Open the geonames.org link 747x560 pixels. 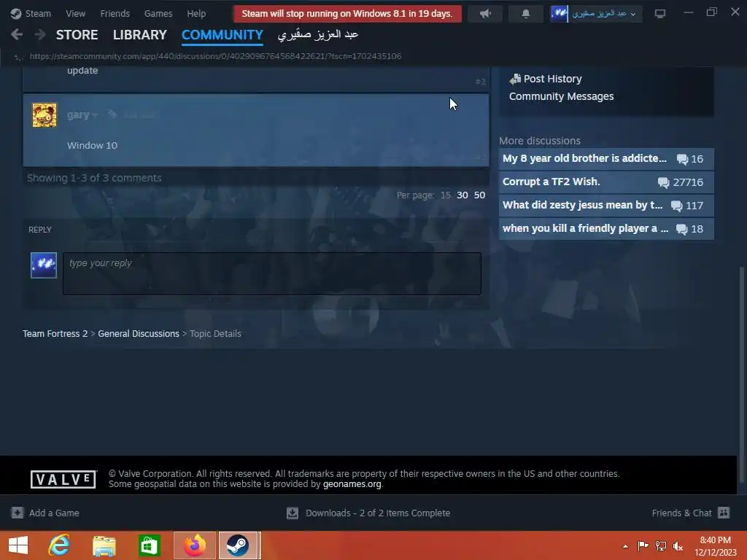(x=352, y=484)
